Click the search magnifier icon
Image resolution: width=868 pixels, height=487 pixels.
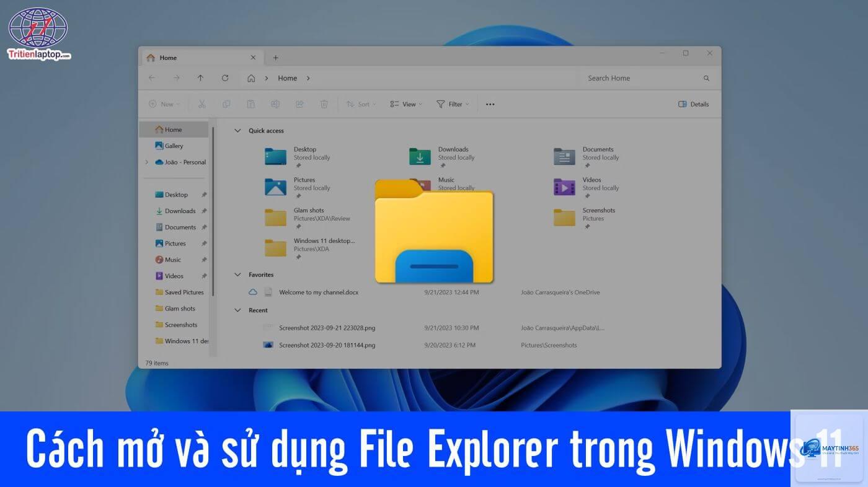(x=706, y=78)
